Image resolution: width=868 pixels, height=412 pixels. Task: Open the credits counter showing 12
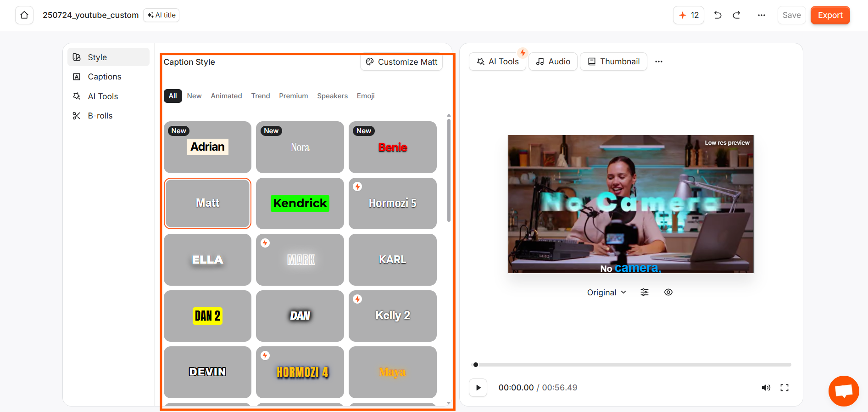689,15
